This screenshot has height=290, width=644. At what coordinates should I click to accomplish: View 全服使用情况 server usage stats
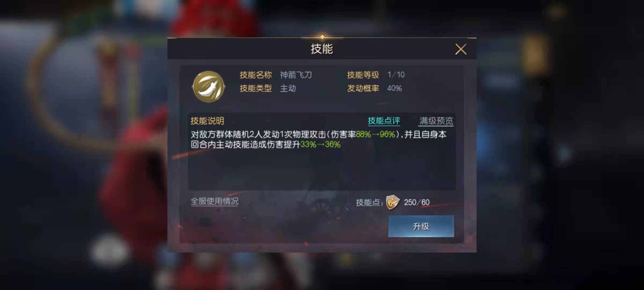pos(214,201)
